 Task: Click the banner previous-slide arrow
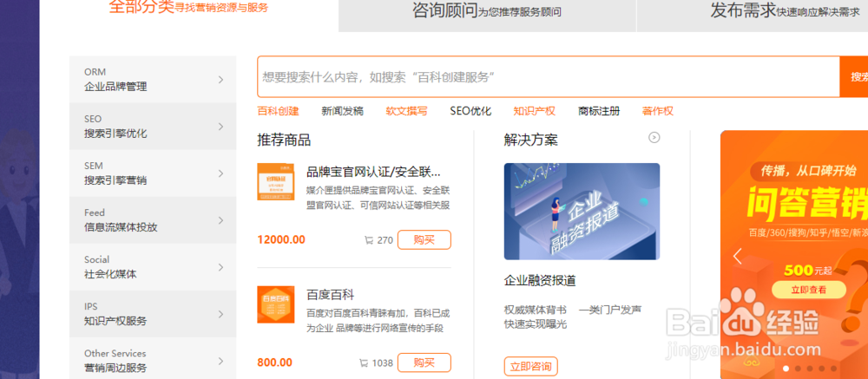(737, 257)
